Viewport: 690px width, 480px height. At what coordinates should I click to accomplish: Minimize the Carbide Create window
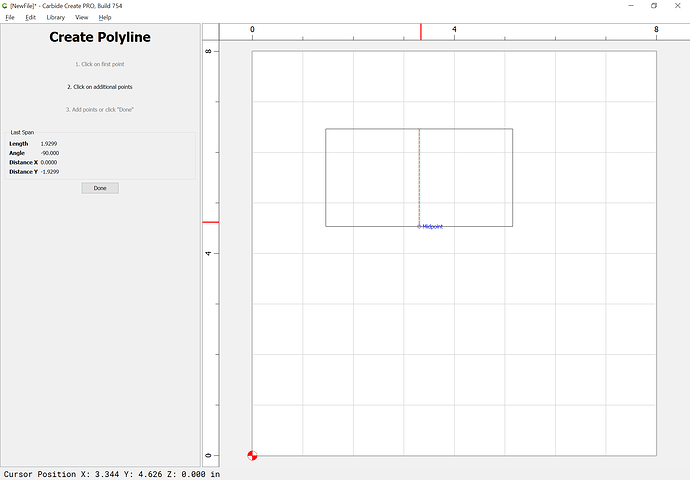coord(626,5)
